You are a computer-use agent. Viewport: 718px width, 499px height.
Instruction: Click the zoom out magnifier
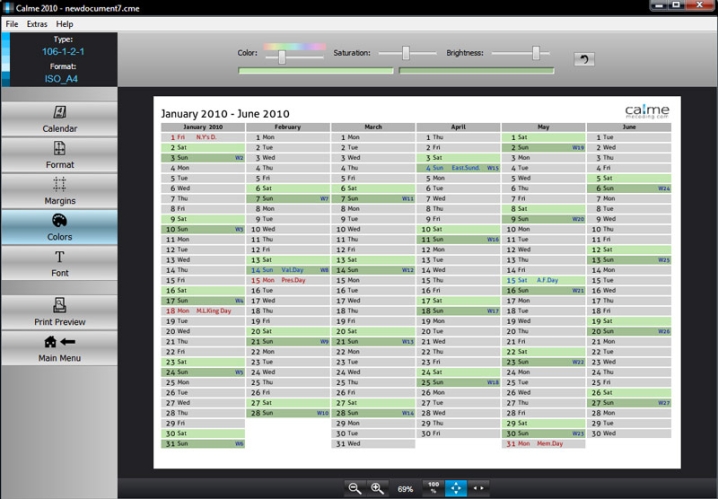click(354, 488)
